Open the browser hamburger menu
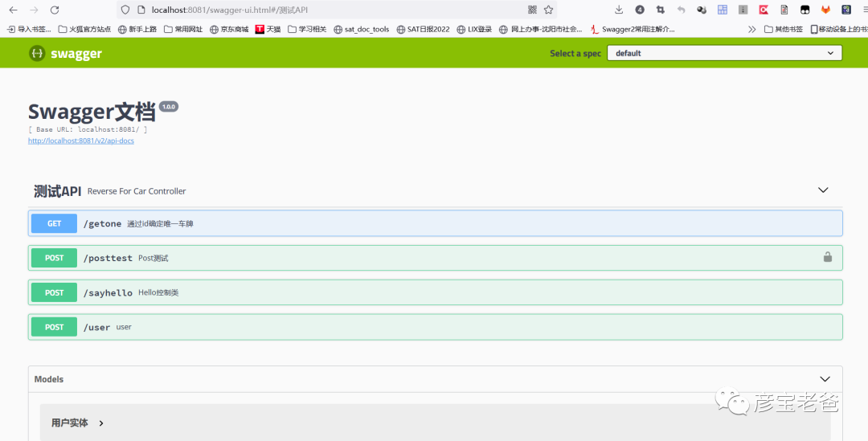 [865, 10]
